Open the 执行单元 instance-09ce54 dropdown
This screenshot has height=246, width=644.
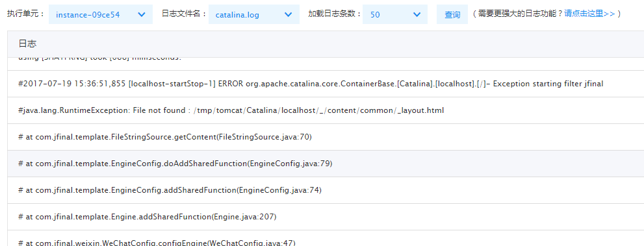[x=101, y=14]
